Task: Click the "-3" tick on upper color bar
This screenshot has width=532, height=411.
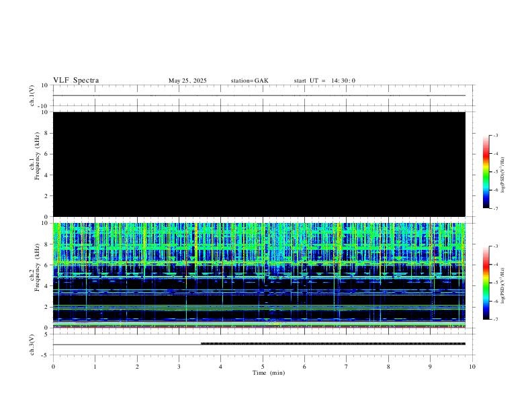Action: (x=496, y=135)
